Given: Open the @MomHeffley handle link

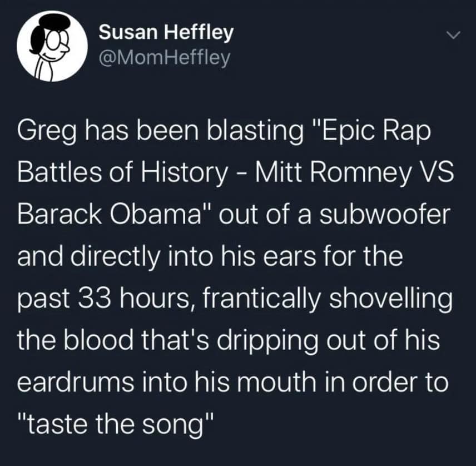Looking at the screenshot, I should (163, 56).
